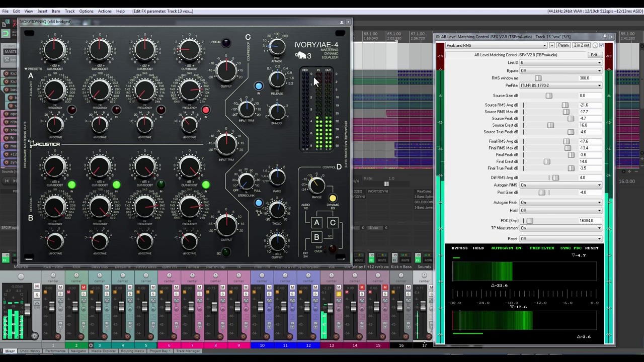Screen dimensions: 644x362
Task: Select routing block A in the control section
Action: click(316, 223)
